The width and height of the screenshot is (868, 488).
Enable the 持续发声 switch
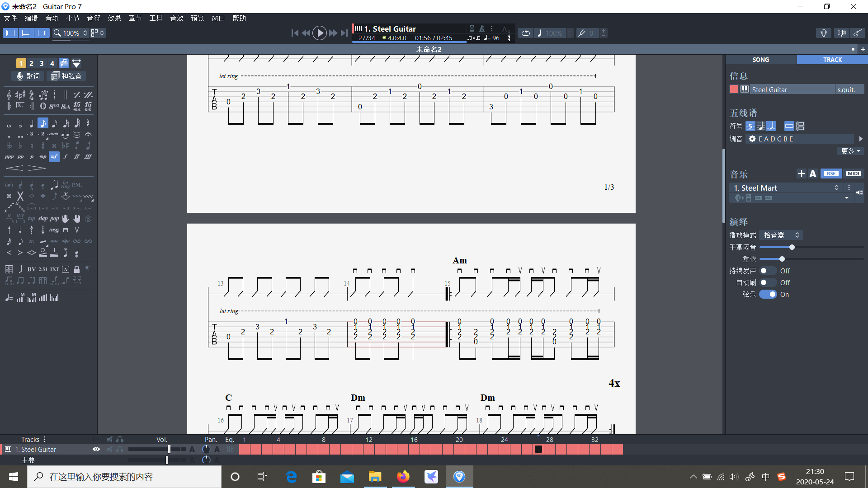pos(768,271)
